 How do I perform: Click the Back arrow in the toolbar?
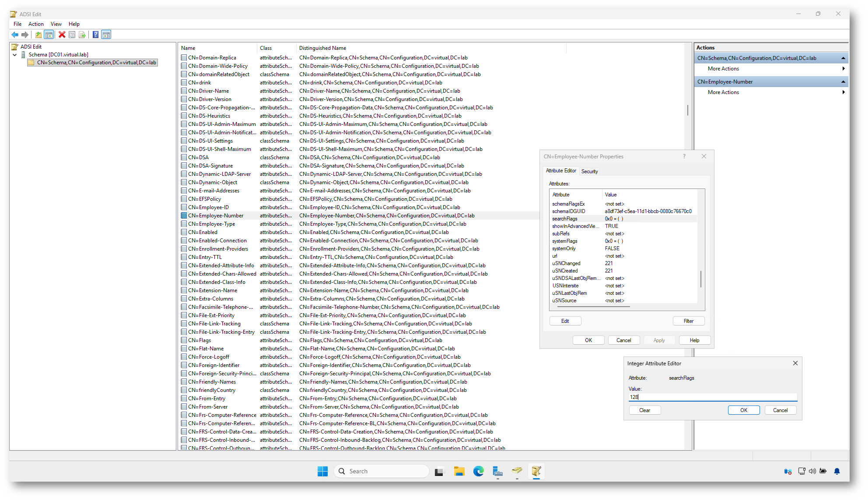coord(15,35)
